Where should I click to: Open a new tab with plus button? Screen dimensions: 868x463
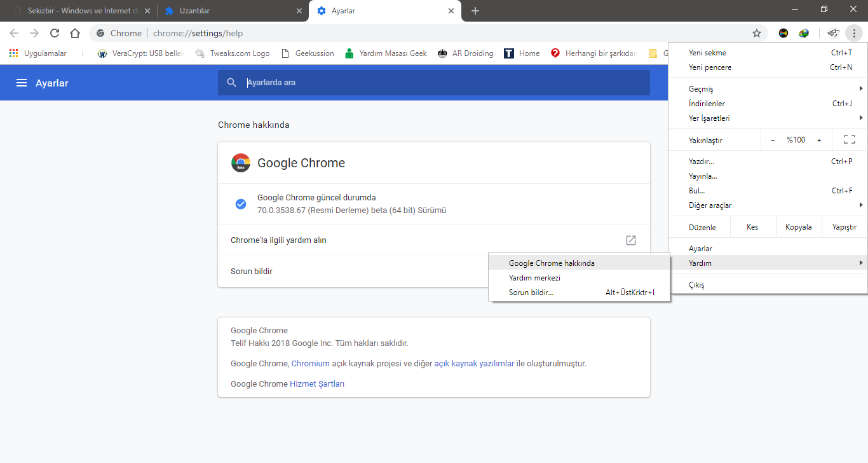(x=475, y=11)
